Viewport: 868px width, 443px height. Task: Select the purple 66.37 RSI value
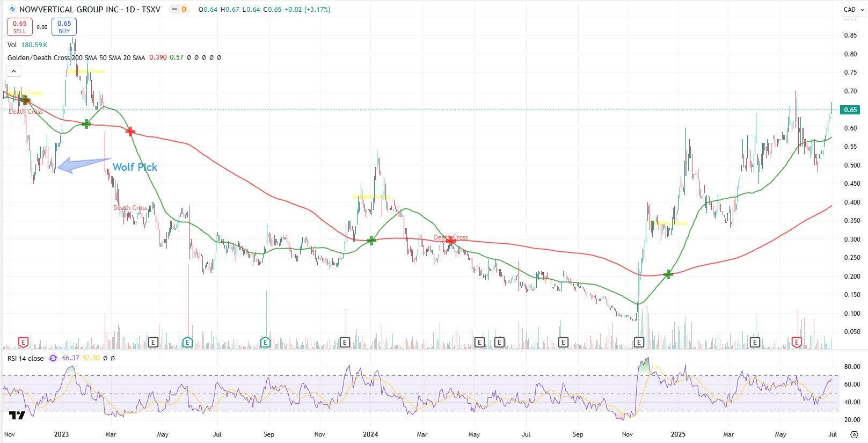pos(70,358)
